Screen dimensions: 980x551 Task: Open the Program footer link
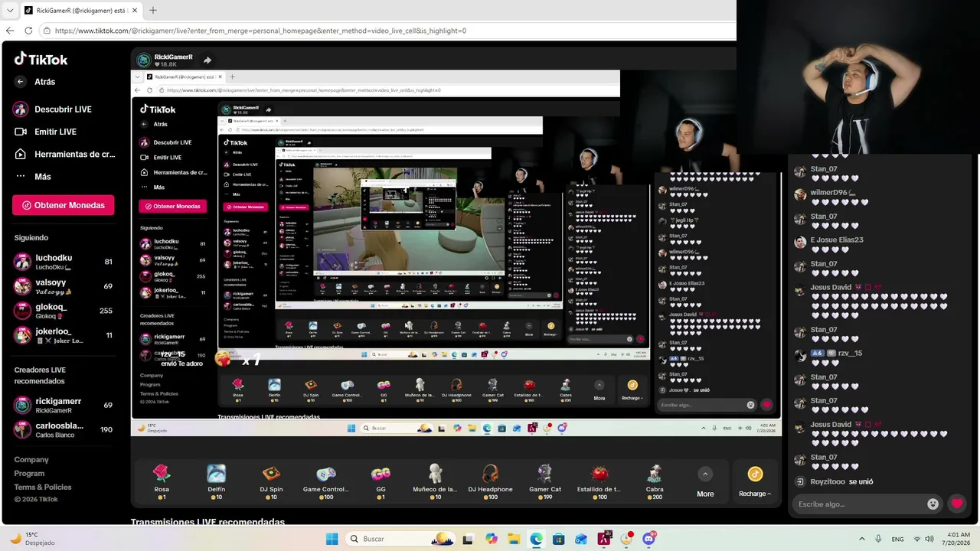[x=30, y=474]
